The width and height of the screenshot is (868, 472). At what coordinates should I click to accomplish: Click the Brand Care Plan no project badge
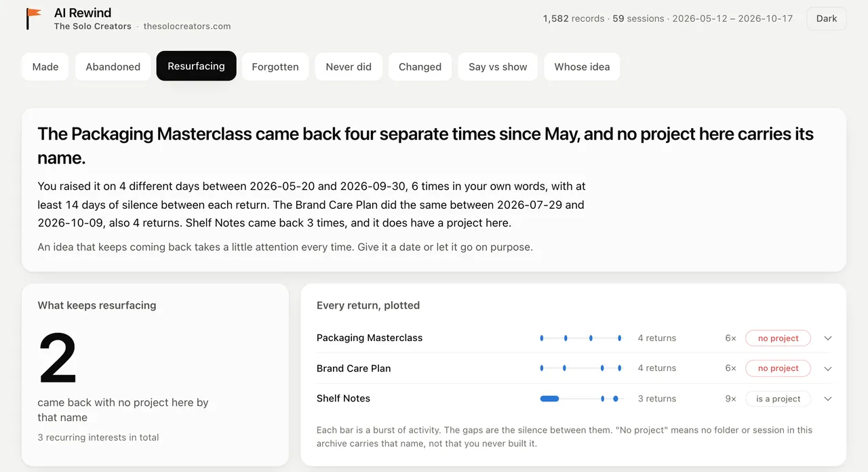click(778, 368)
